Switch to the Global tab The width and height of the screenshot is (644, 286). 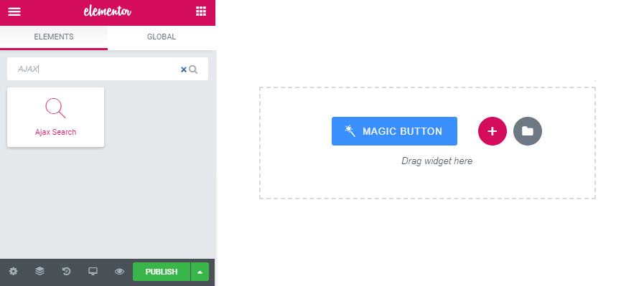162,37
